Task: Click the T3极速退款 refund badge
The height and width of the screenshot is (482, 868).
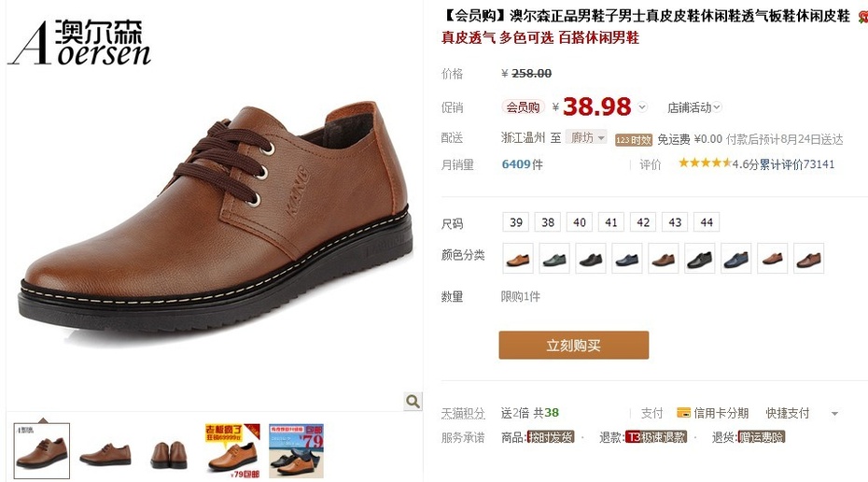Action: [x=656, y=437]
